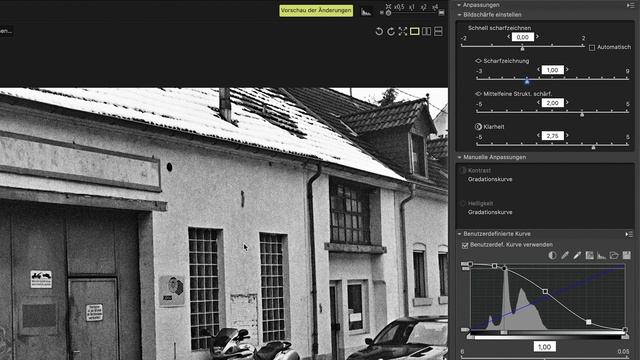640x360 pixels.
Task: Toggle the Mittelfeine Strukt. schärf. eye icon
Action: click(478, 94)
